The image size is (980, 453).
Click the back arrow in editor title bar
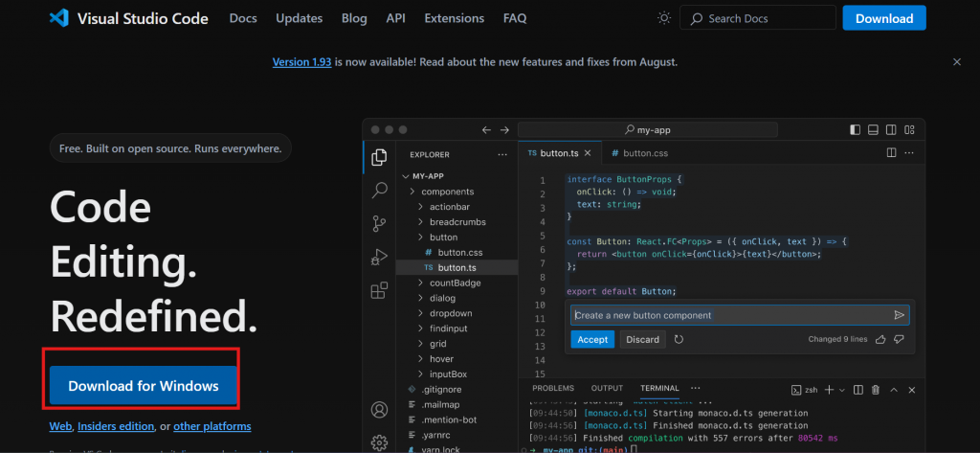(486, 129)
